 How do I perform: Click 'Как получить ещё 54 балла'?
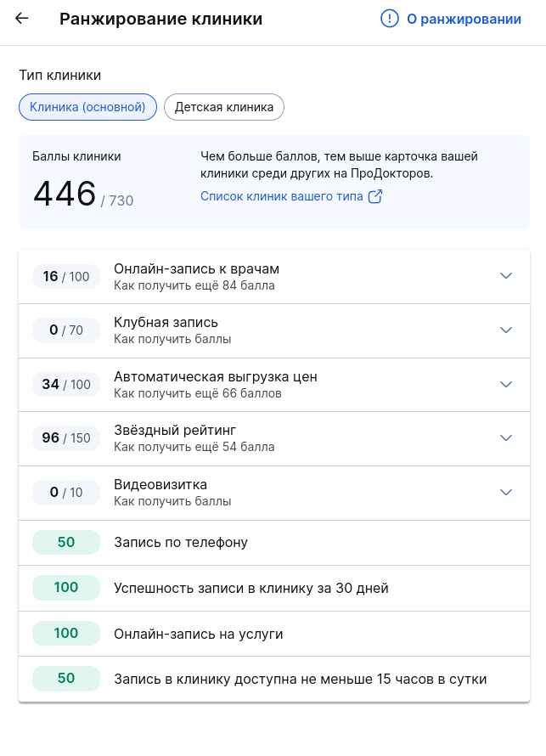[195, 447]
